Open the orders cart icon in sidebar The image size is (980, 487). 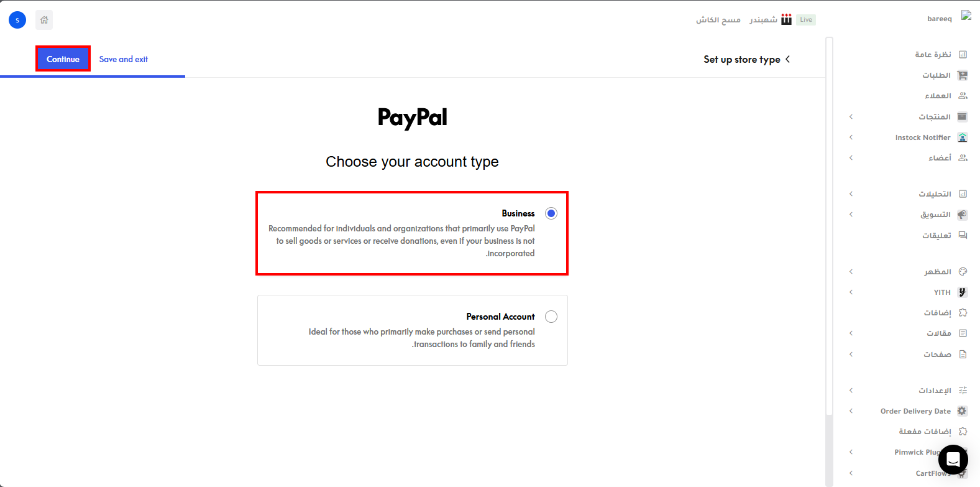(963, 75)
